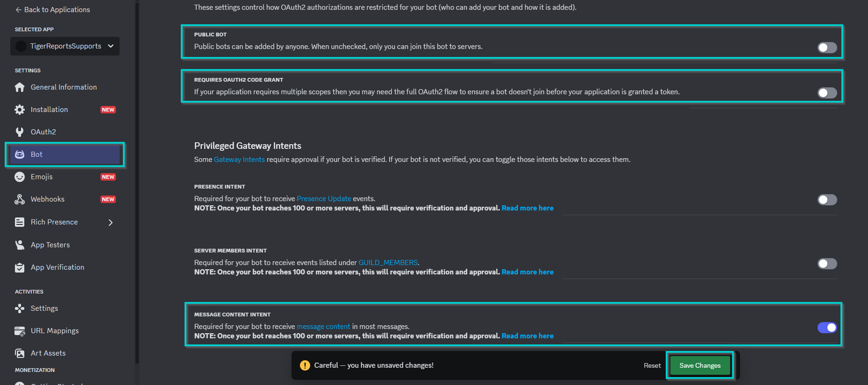868x385 pixels.
Task: Toggle the Requires OAuth2 Code Grant switch
Action: tap(827, 93)
